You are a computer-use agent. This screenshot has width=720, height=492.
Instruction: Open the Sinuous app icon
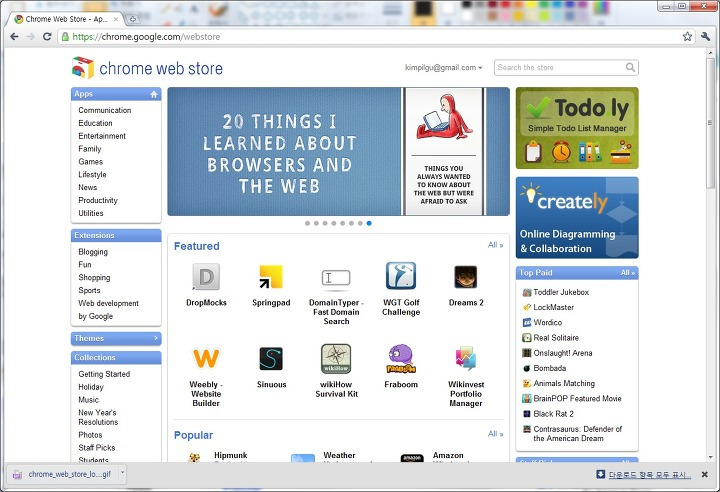[271, 359]
